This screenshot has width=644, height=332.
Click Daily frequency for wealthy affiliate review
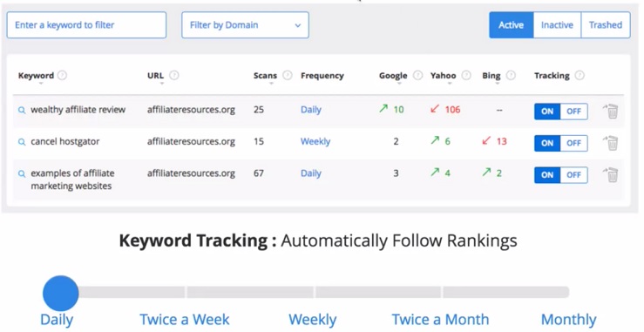[x=311, y=110]
